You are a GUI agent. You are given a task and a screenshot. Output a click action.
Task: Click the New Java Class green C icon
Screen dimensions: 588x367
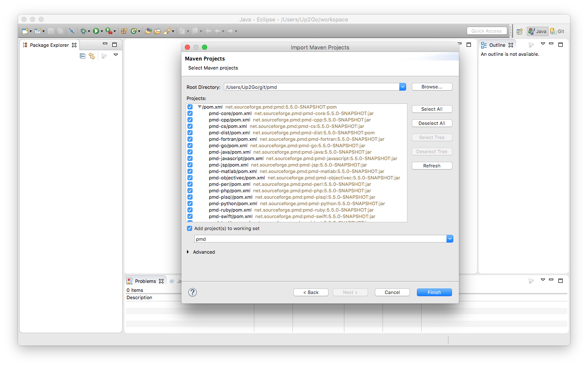coord(134,31)
